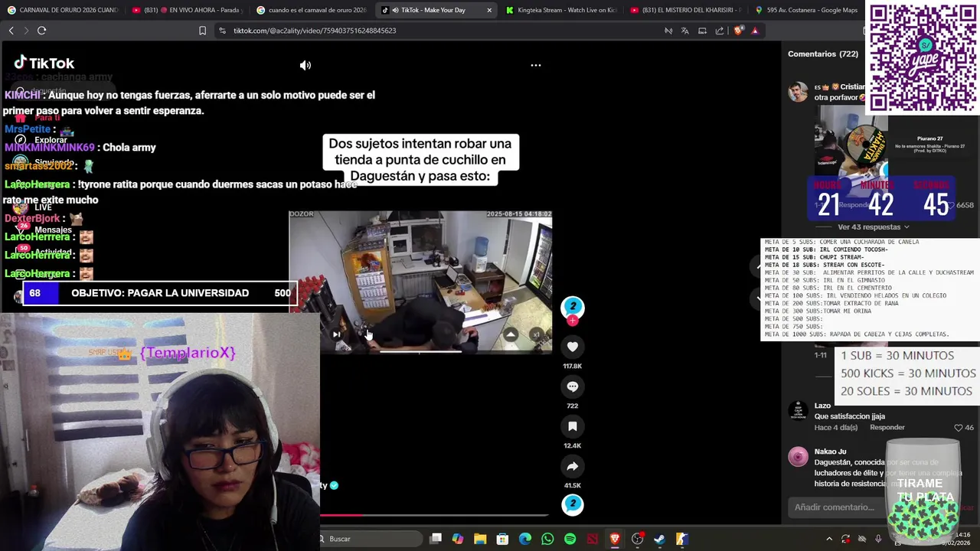
Task: Switch to Kingteka Stream Kick tab
Action: [560, 10]
